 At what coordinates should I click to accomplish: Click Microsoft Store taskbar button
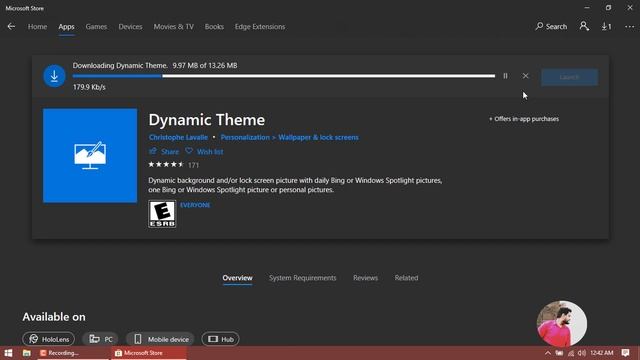click(x=149, y=353)
